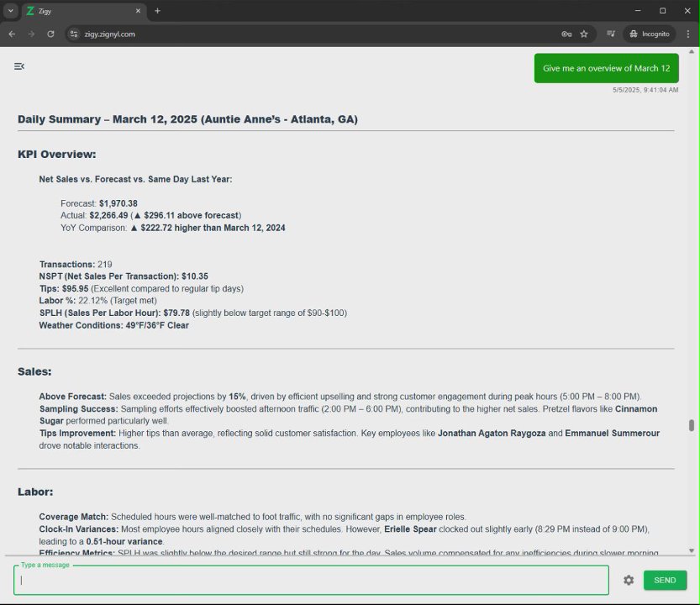Click the 'Give me an overview of March 12' message
Screen dimensions: 700x605
point(606,68)
